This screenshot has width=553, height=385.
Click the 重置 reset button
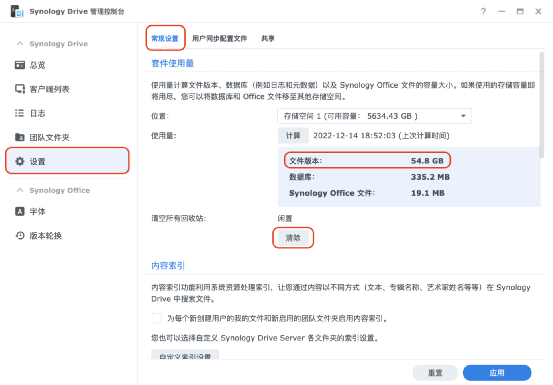pos(435,373)
